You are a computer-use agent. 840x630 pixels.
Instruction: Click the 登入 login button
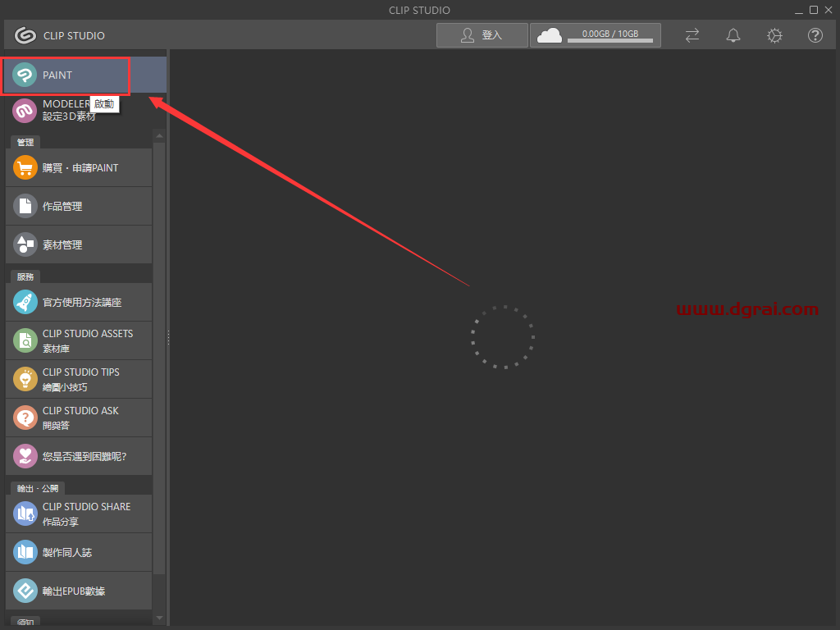[482, 35]
